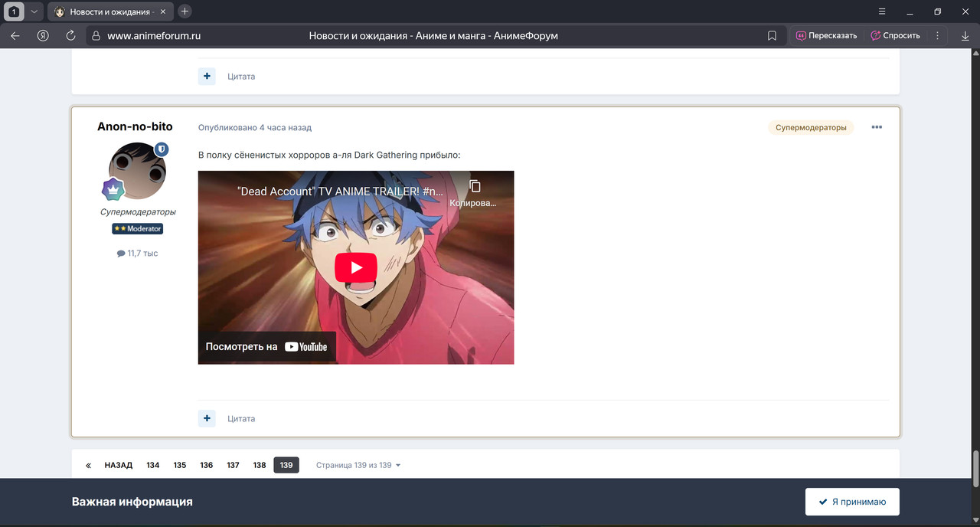Click the Dead Account TV ANIME TRAILER title
The width and height of the screenshot is (980, 527).
pos(339,191)
